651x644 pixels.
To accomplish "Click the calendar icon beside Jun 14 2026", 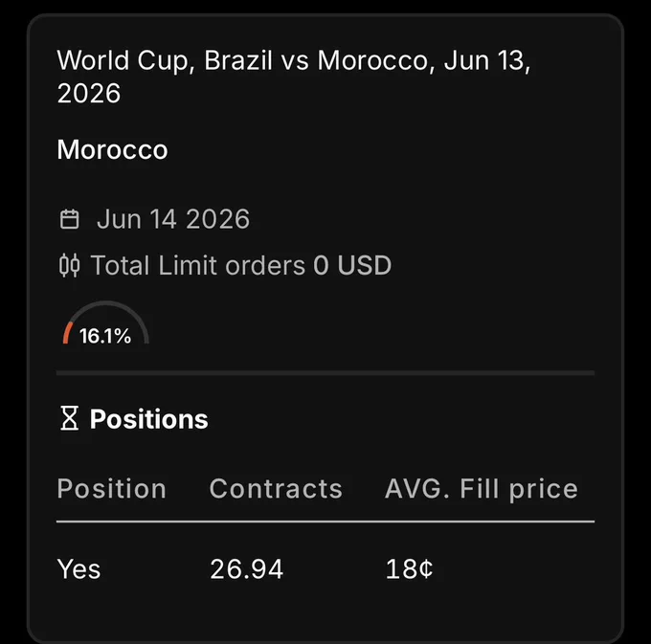I will click(x=69, y=219).
